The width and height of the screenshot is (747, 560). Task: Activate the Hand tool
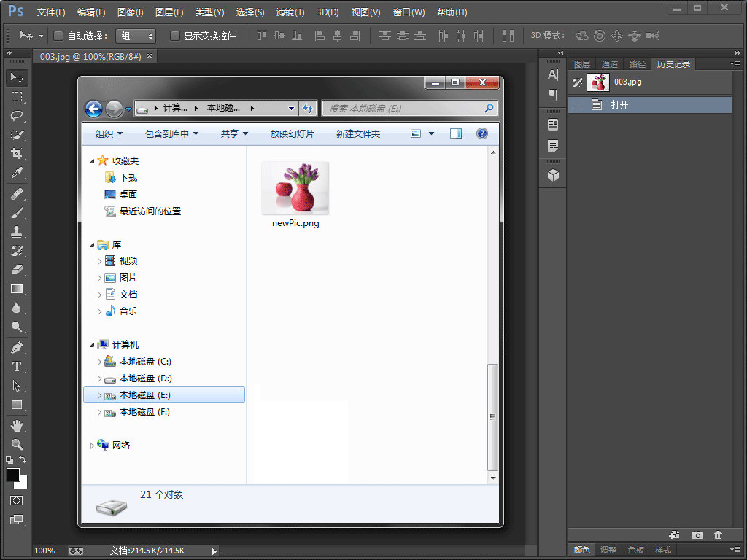tap(17, 425)
